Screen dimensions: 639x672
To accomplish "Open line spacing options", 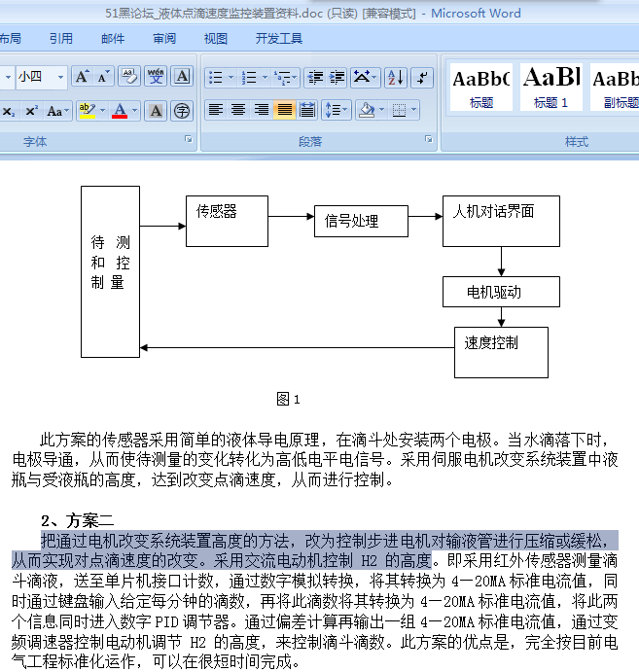I will pyautogui.click(x=337, y=110).
